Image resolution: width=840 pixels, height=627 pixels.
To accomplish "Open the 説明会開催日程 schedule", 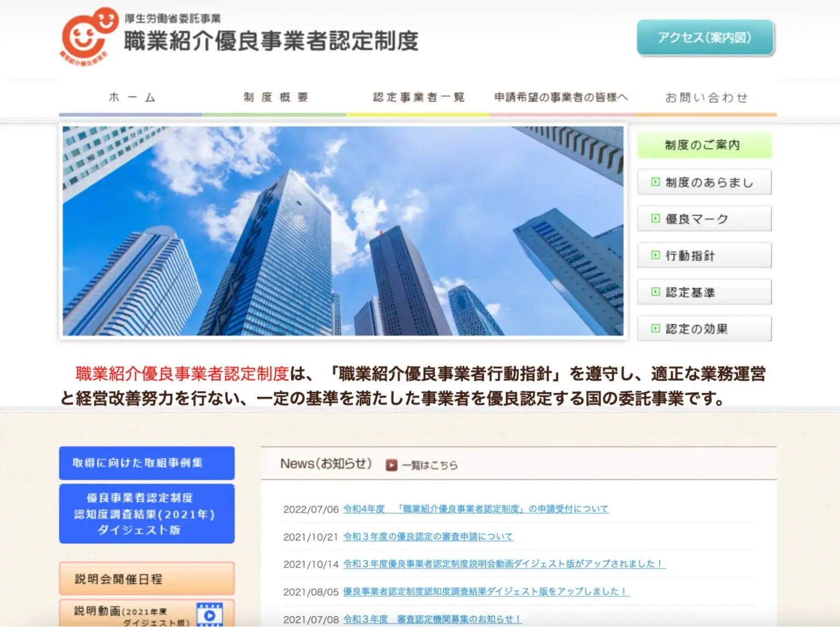I will click(147, 579).
